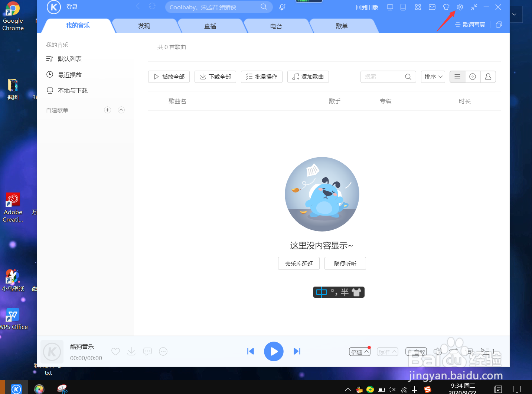Open the skin change T-shirt icon
This screenshot has height=394, width=532.
pyautogui.click(x=446, y=7)
